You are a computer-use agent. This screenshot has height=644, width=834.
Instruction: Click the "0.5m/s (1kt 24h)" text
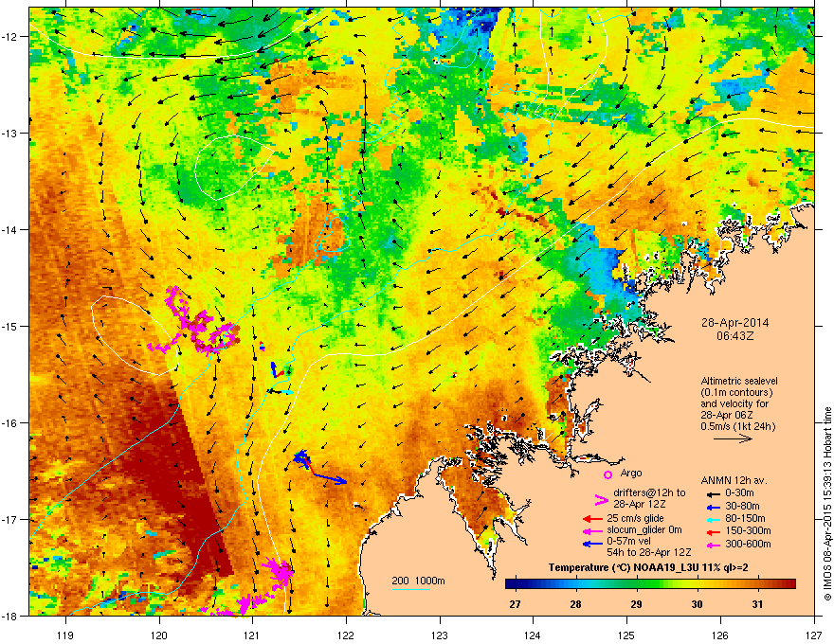[x=737, y=426]
